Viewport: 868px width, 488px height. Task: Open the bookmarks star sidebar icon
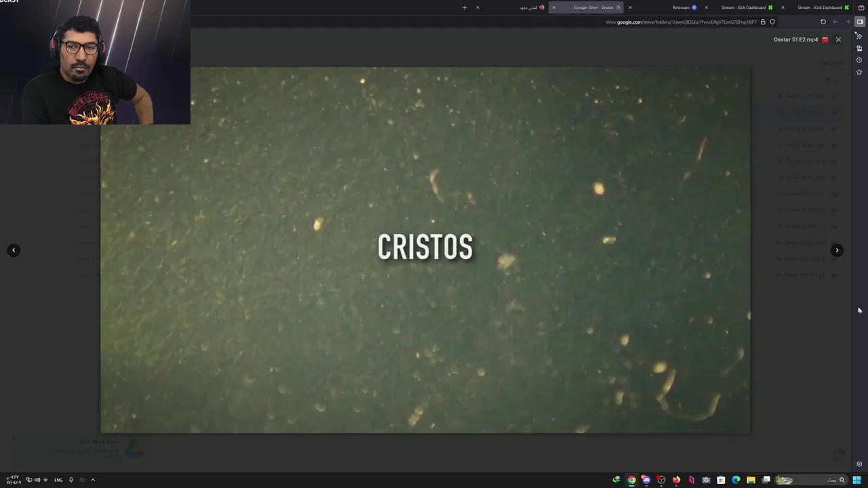859,72
